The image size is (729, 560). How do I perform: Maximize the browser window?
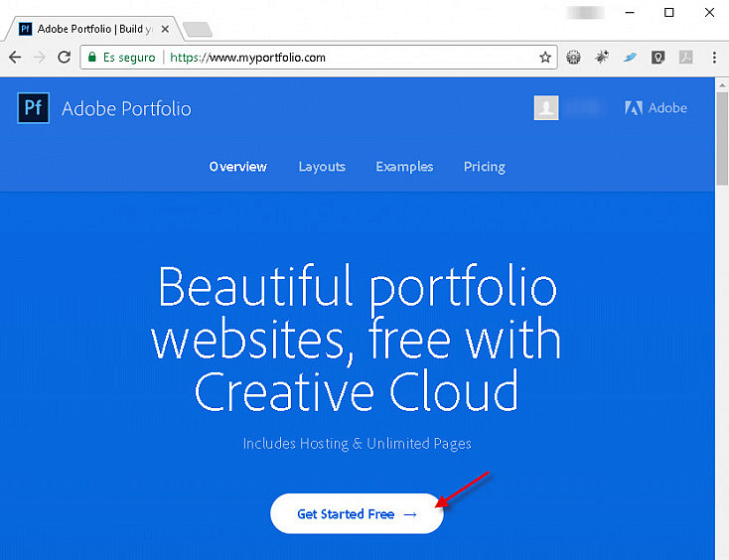tap(668, 13)
